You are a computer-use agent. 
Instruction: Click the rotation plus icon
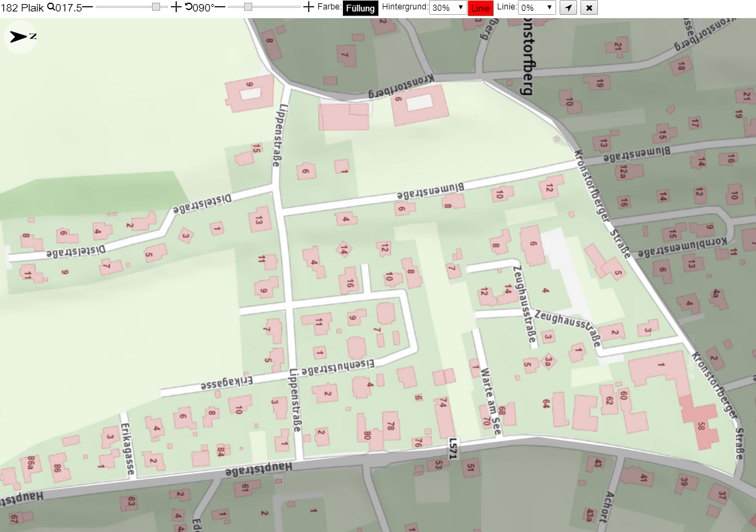(309, 7)
